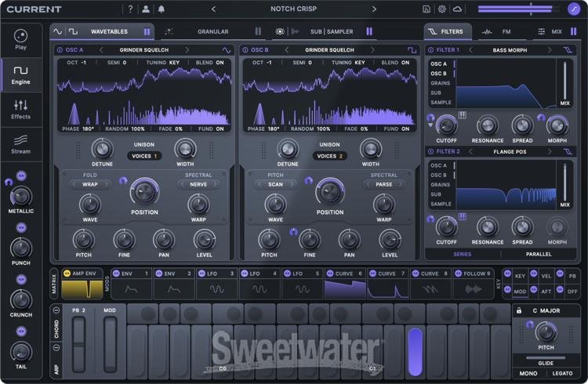Image resolution: width=588 pixels, height=384 pixels.
Task: Enable LEGATO mode
Action: click(562, 373)
